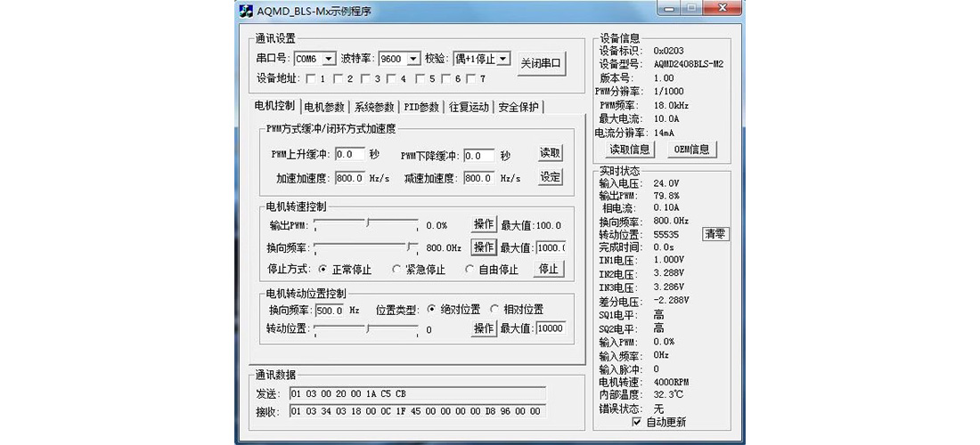Click the PWM上升缓冲 input field
980x445 pixels.
(x=350, y=155)
